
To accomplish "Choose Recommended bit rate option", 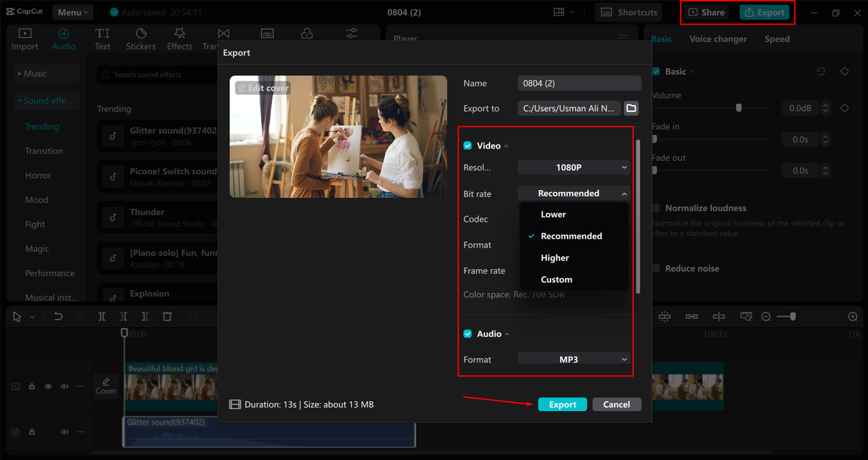I will (x=574, y=236).
